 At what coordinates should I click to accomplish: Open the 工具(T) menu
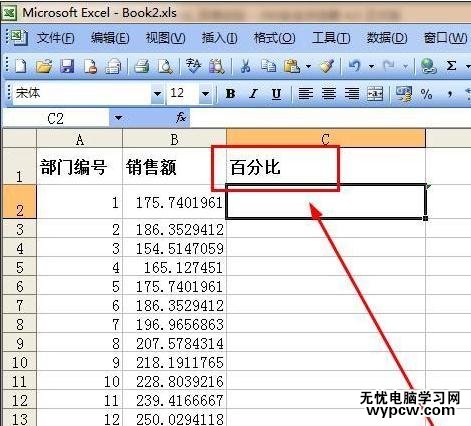(331, 38)
